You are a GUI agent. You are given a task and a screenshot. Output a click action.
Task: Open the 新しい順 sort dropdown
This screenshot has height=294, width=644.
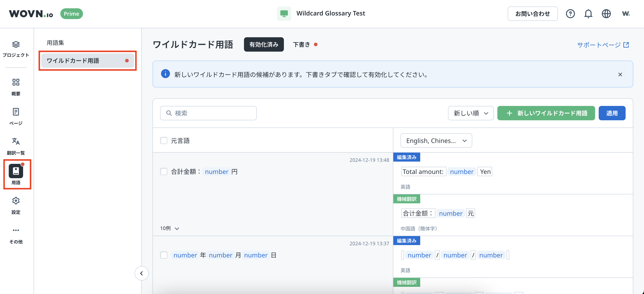tap(470, 113)
